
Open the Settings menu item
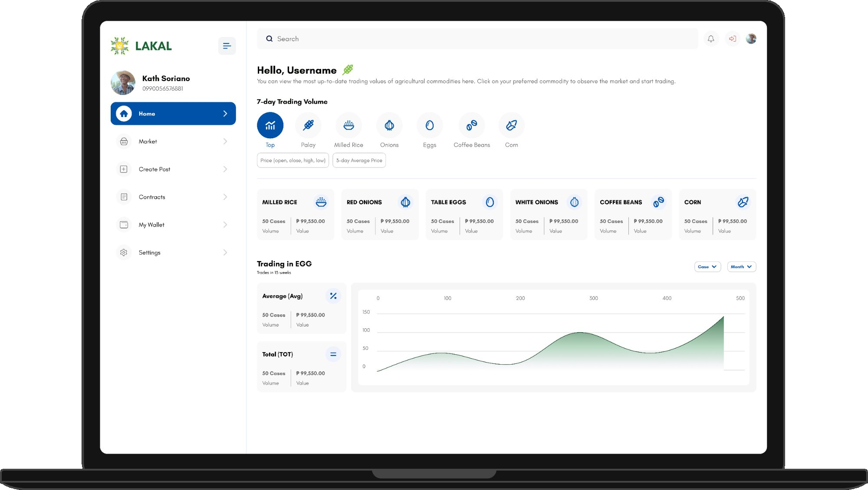pos(173,252)
